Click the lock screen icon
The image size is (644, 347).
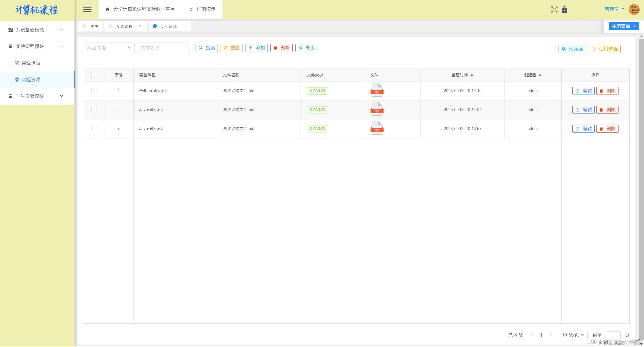click(x=565, y=9)
